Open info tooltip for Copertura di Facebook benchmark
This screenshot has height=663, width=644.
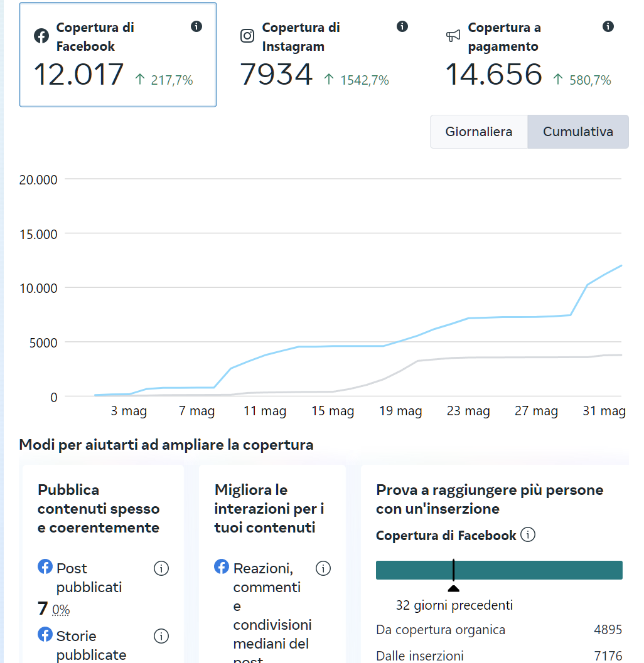[528, 535]
